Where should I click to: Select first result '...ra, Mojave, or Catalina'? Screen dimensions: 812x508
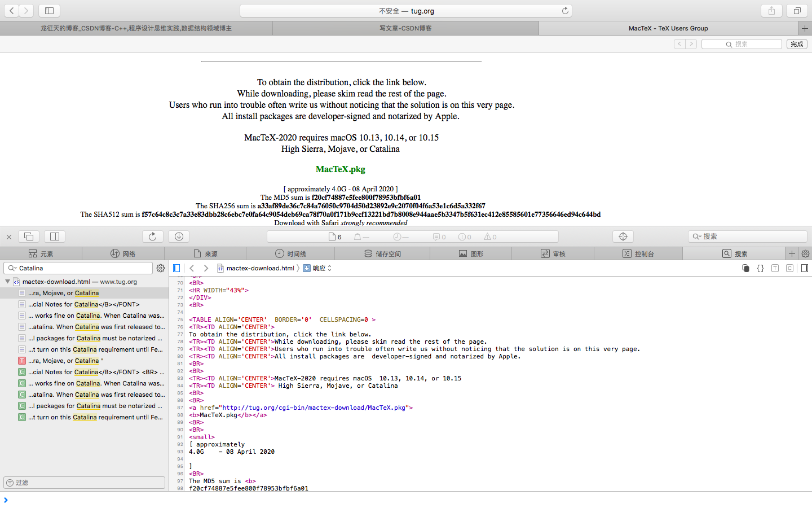tap(85, 293)
